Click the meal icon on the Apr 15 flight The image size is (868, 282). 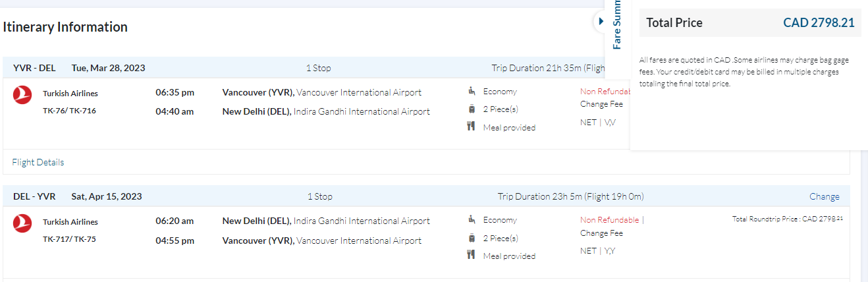(472, 256)
